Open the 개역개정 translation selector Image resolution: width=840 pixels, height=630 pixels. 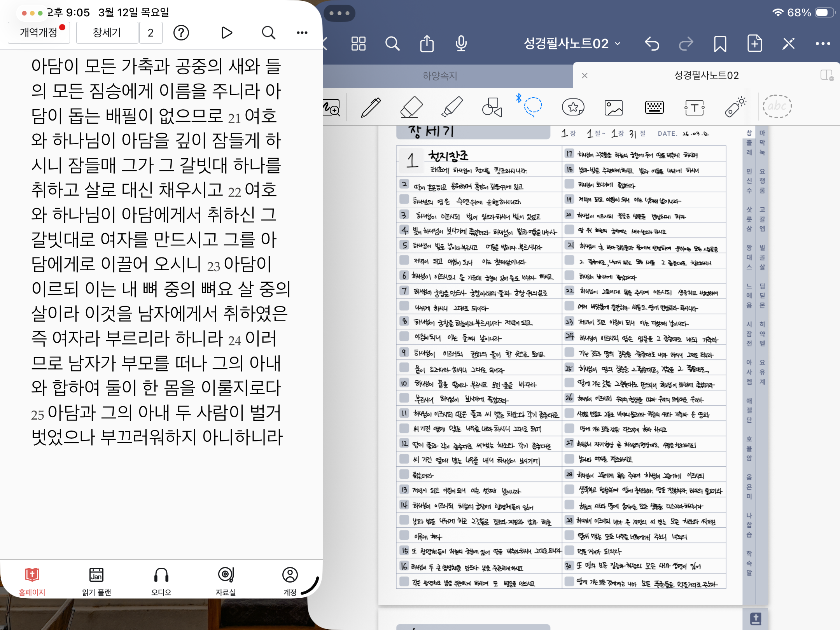coord(39,33)
